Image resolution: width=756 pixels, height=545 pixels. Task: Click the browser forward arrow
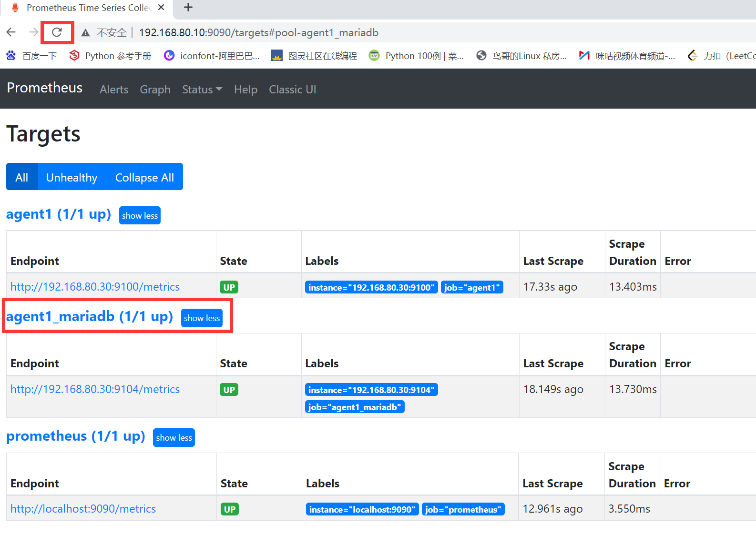(x=33, y=32)
